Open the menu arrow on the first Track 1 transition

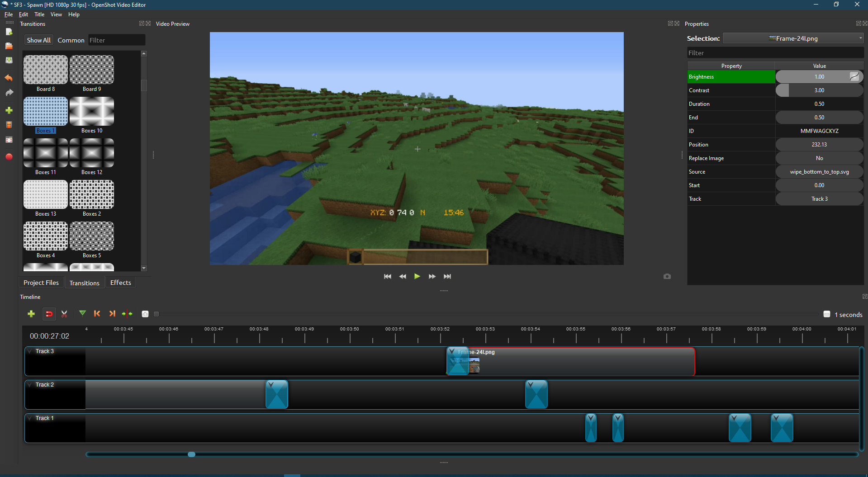(590, 418)
